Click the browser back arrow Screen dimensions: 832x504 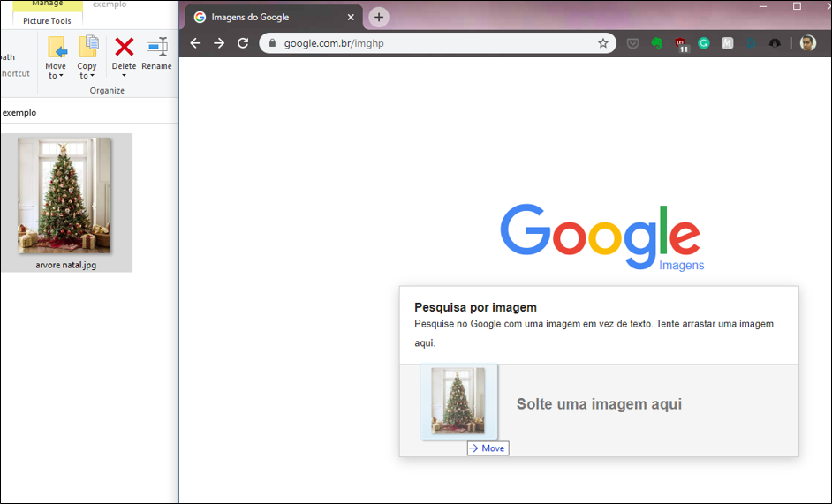pyautogui.click(x=195, y=43)
